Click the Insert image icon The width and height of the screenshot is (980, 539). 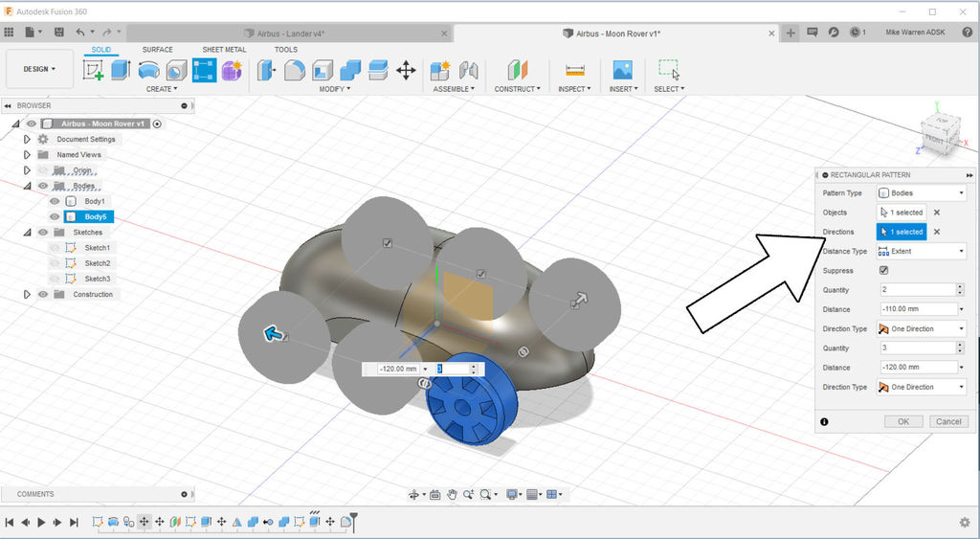point(622,70)
